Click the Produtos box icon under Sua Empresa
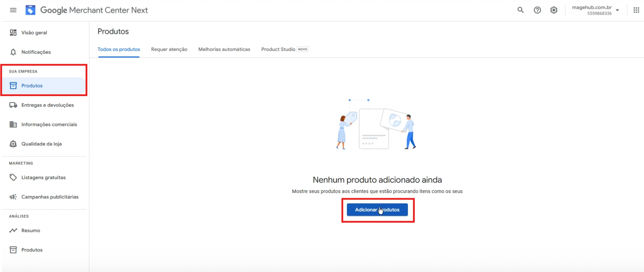 [13, 86]
